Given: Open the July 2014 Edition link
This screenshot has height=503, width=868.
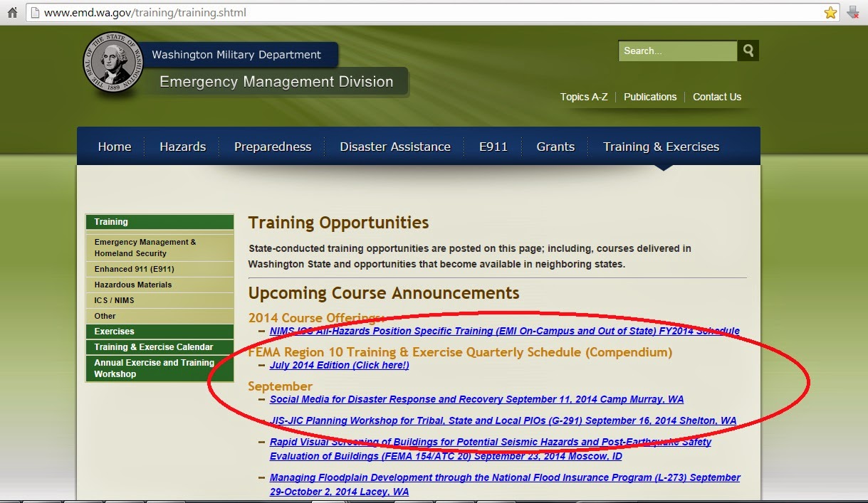Looking at the screenshot, I should tap(340, 365).
